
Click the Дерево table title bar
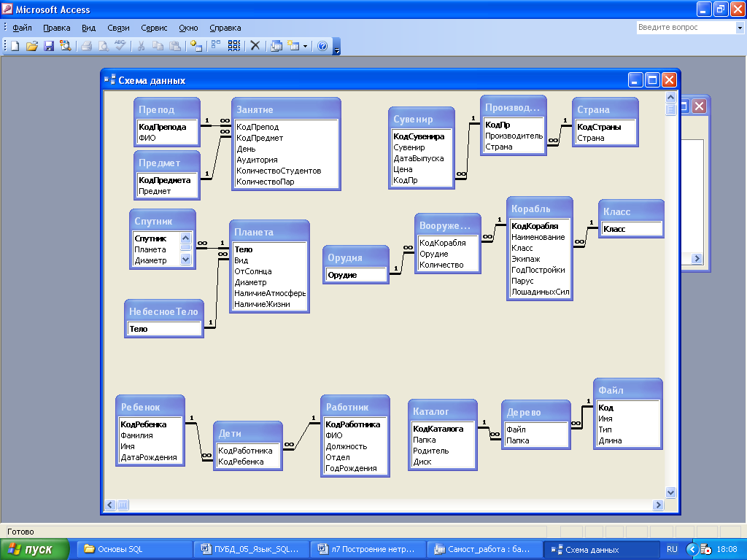point(536,412)
